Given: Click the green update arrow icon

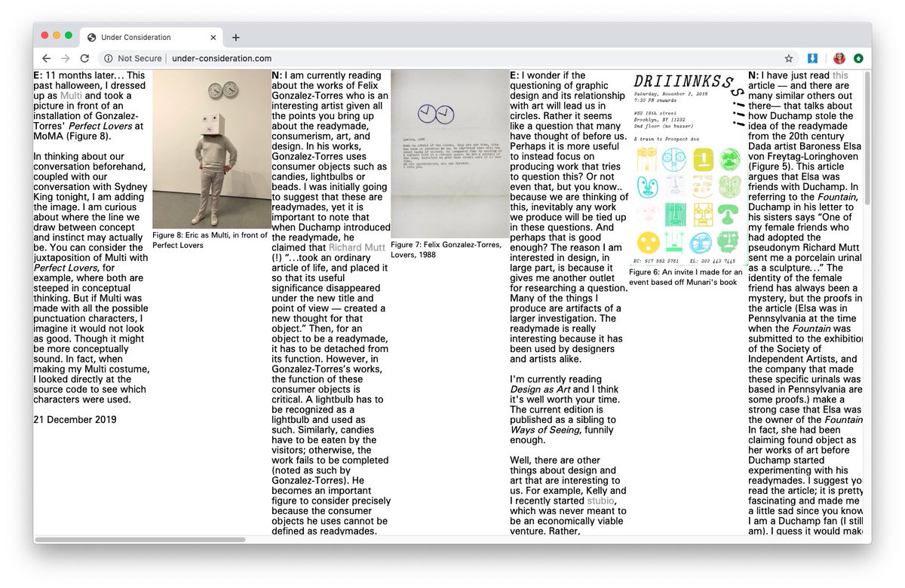Looking at the screenshot, I should 858,58.
